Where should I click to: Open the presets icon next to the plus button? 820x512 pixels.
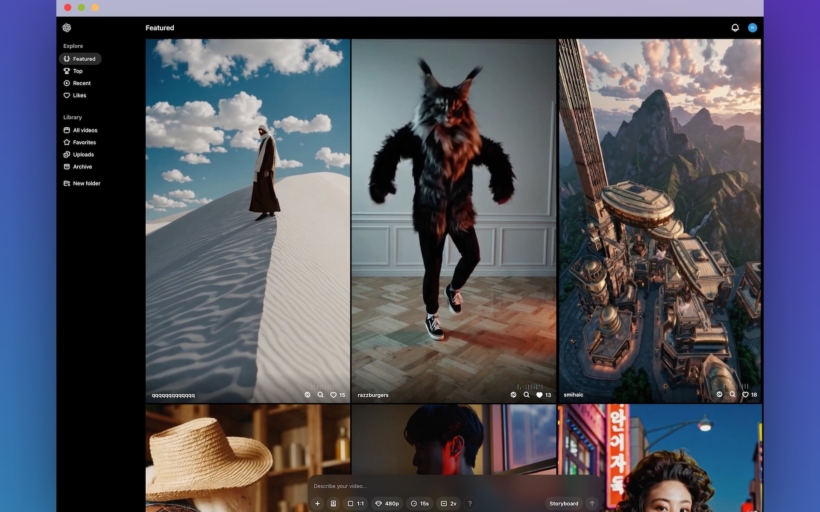[x=333, y=503]
